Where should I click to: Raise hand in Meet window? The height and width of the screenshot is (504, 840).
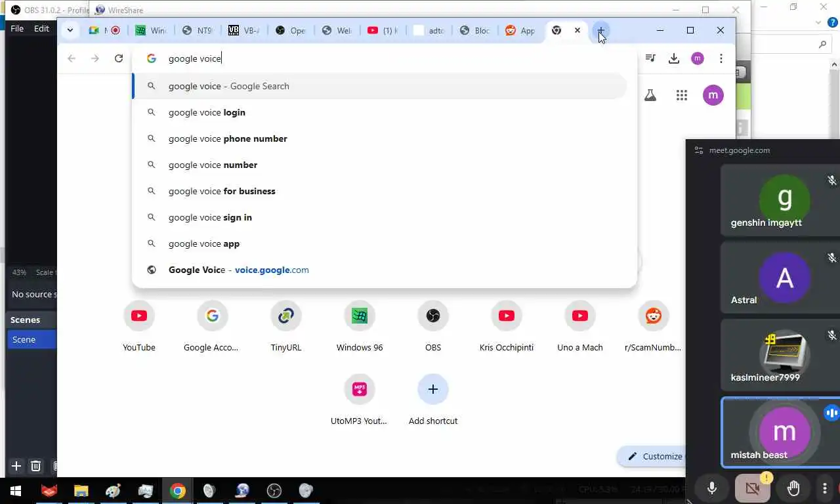793,488
